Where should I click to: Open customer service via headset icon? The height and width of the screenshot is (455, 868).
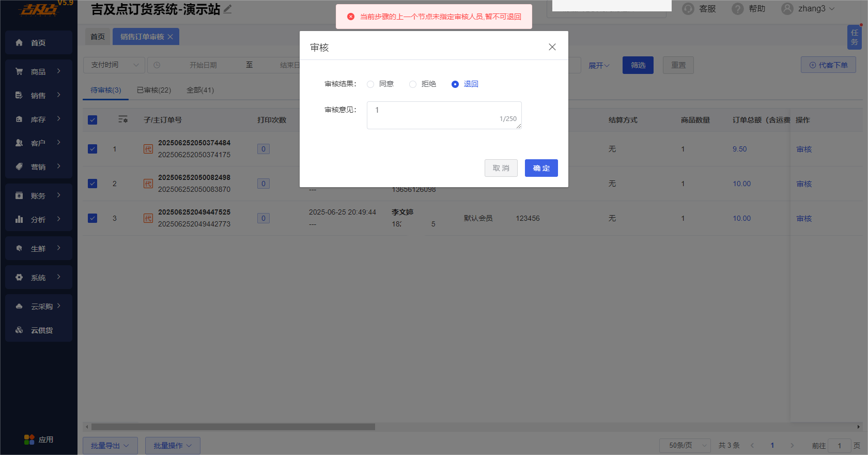tap(688, 9)
